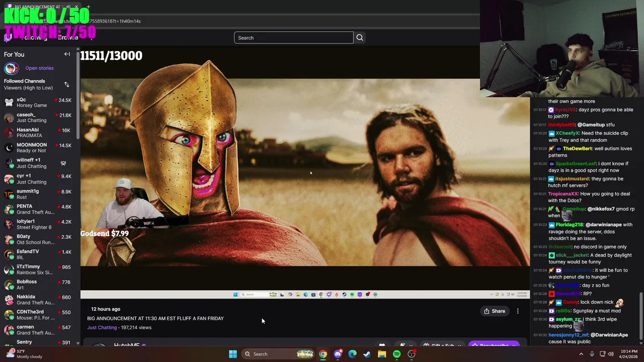Viewport: 644px width, 362px height.
Task: Open volume control in system tray
Action: [x=611, y=354]
